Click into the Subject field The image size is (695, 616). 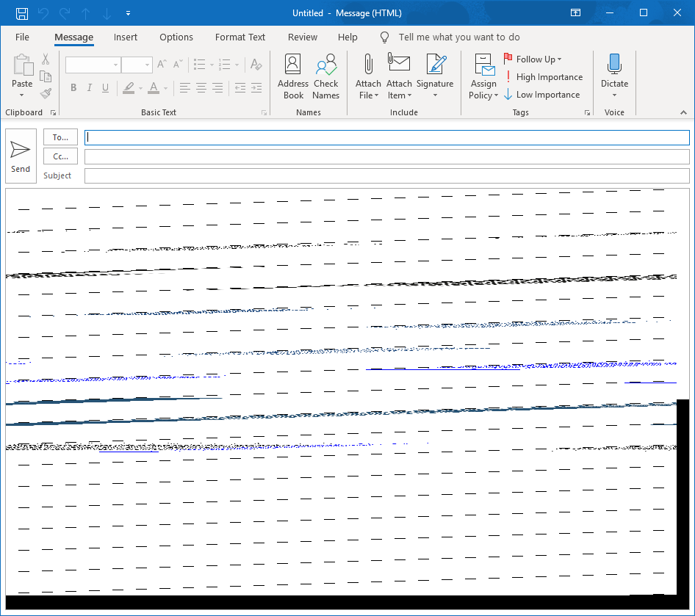tap(387, 175)
